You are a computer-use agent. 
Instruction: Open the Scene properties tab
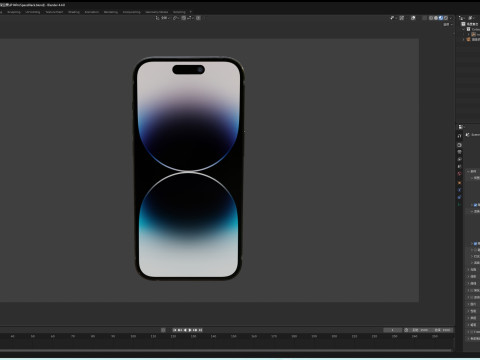click(x=459, y=166)
